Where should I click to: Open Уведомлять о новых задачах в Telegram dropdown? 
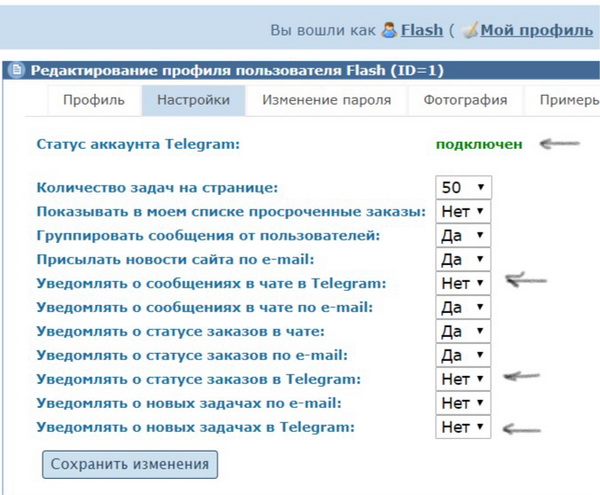click(x=463, y=427)
